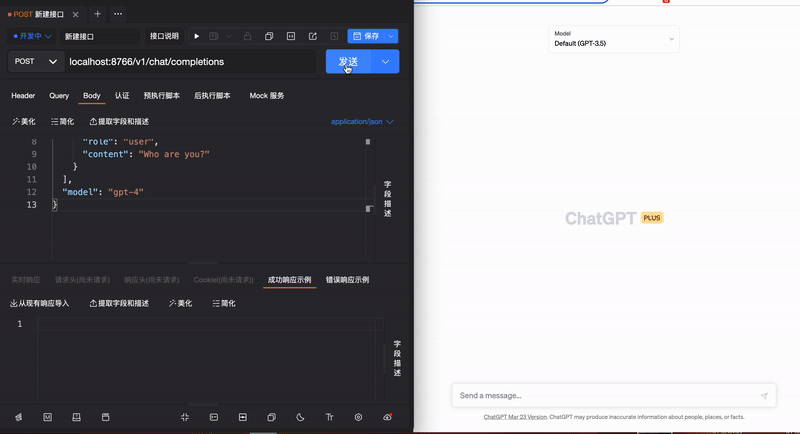Expand the send button dropdown arrow
This screenshot has width=800, height=434.
point(385,62)
